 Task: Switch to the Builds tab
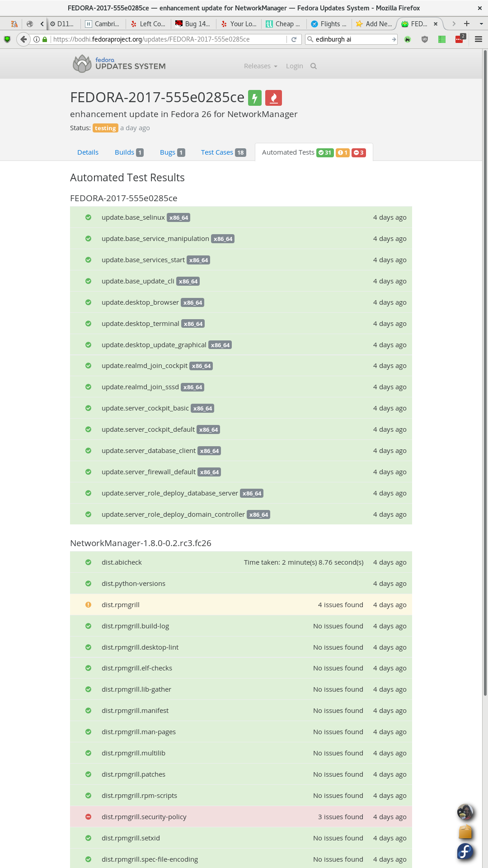[x=129, y=152]
